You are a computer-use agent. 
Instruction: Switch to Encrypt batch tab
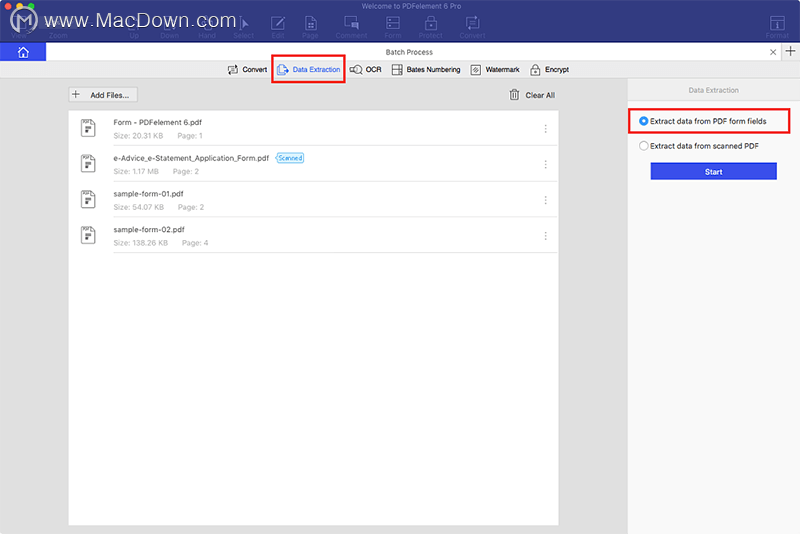549,70
